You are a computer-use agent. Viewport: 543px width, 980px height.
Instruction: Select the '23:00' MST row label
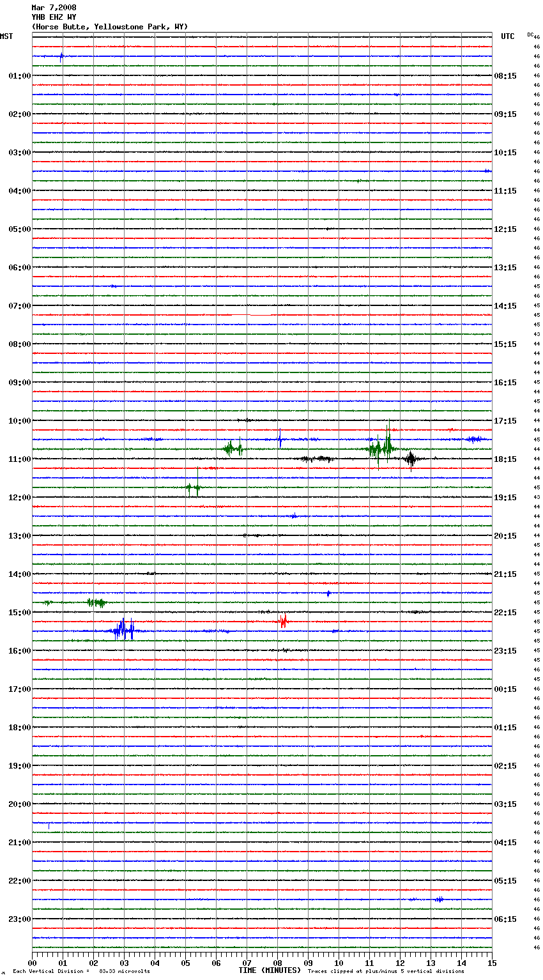coord(20,919)
